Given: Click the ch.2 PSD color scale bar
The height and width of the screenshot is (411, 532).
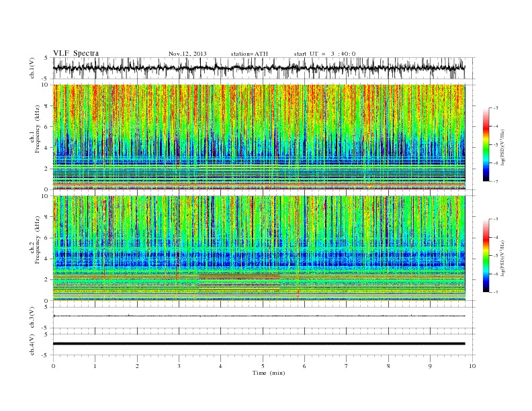Looking at the screenshot, I should [x=486, y=256].
